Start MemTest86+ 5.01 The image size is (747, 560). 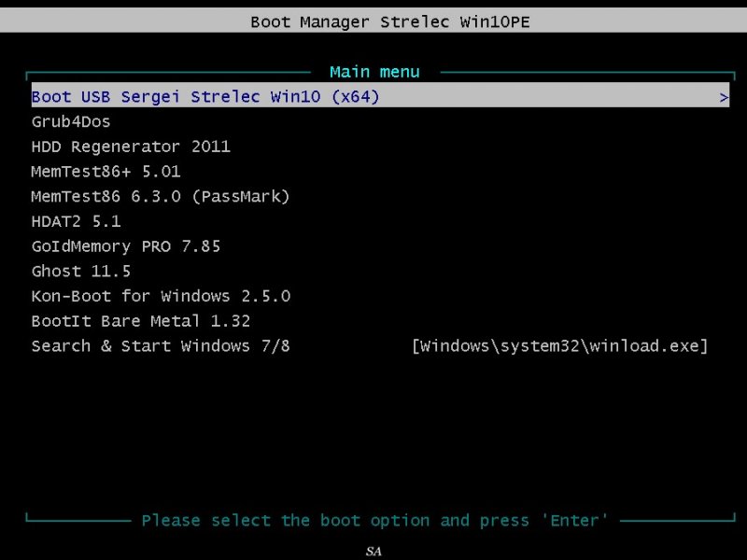(106, 172)
